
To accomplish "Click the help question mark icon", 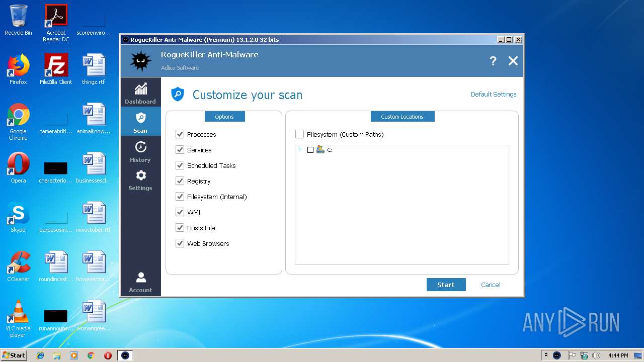I will [493, 61].
